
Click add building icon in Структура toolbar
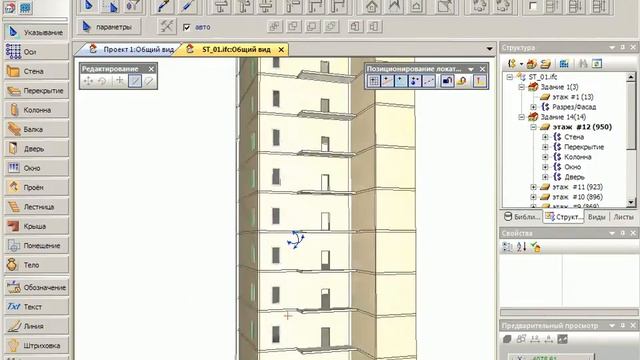click(531, 64)
